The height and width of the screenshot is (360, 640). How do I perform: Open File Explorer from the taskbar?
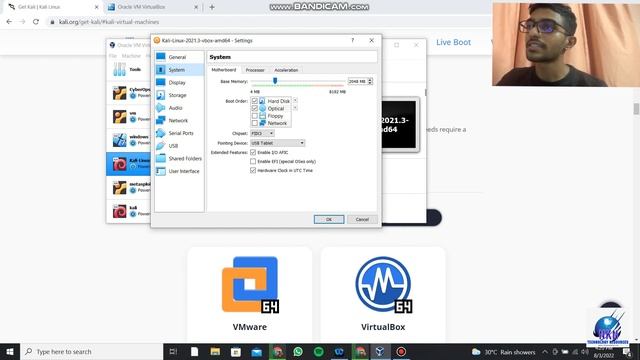215,351
